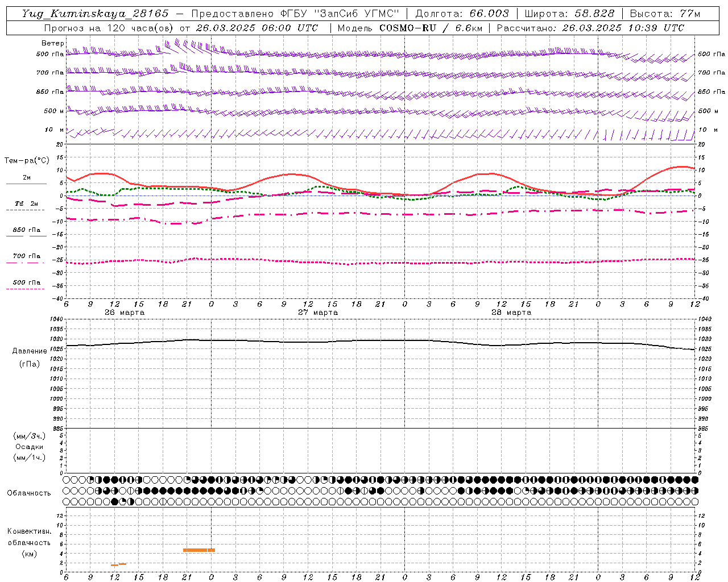Click the fully black circle in bottom cloudiness row

click(x=115, y=501)
